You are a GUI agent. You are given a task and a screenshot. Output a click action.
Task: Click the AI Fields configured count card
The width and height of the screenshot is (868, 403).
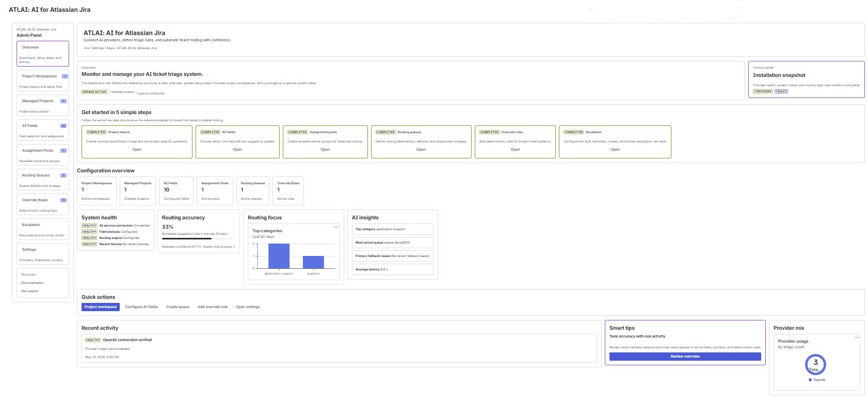pos(176,191)
